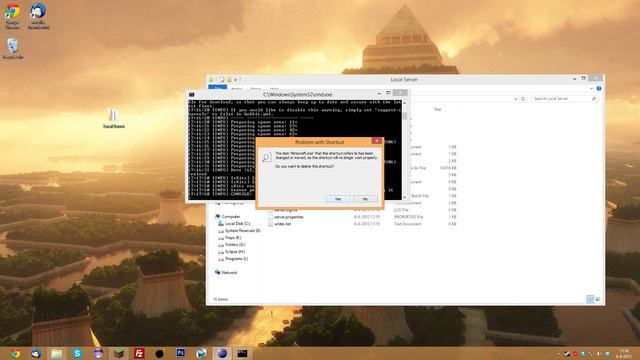The image size is (640, 360).
Task: Refresh the Local Server folder view
Action: (x=523, y=99)
